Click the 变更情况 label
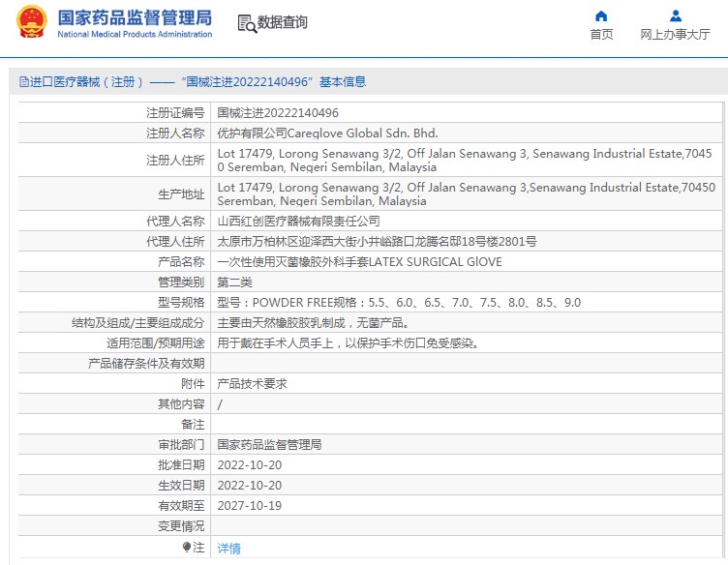 pyautogui.click(x=181, y=526)
